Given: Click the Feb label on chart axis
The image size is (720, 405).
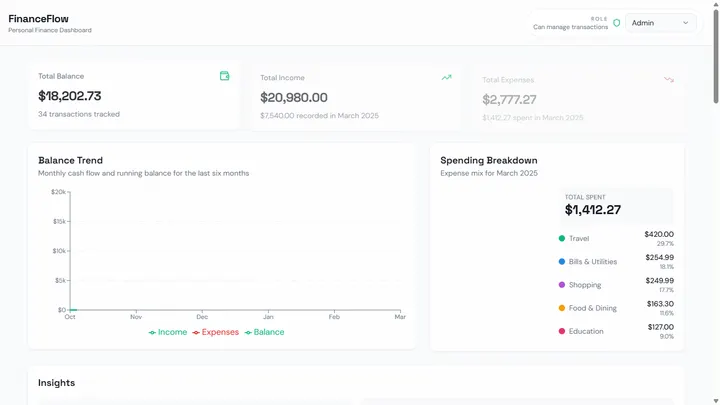Looking at the screenshot, I should pyautogui.click(x=334, y=317).
